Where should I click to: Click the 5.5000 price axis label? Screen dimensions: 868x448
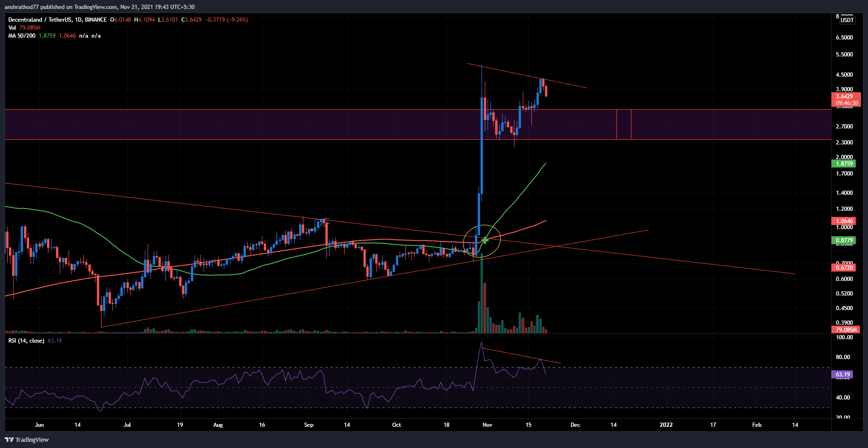[844, 55]
